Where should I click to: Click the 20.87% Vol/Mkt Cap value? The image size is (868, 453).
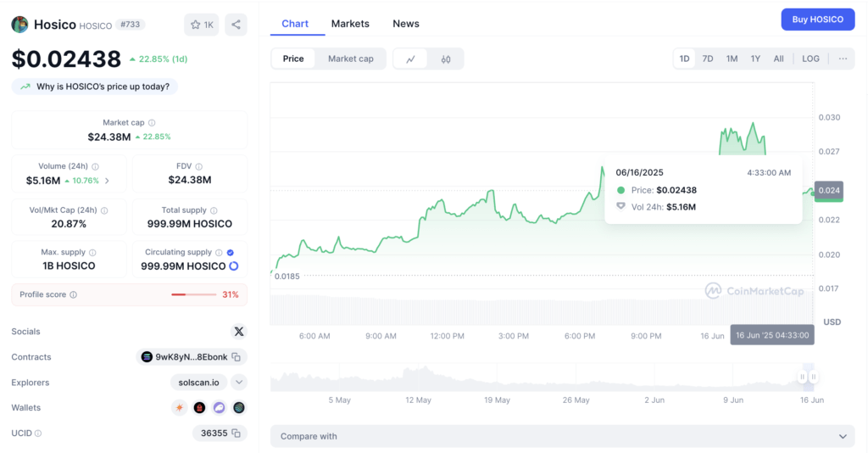coord(69,224)
